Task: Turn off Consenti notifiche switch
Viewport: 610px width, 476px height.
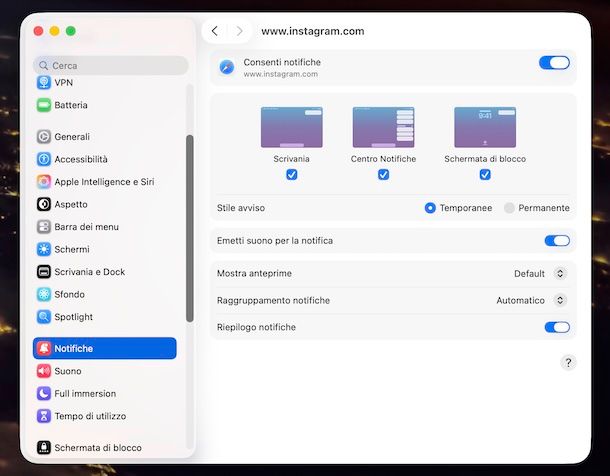Action: point(554,63)
